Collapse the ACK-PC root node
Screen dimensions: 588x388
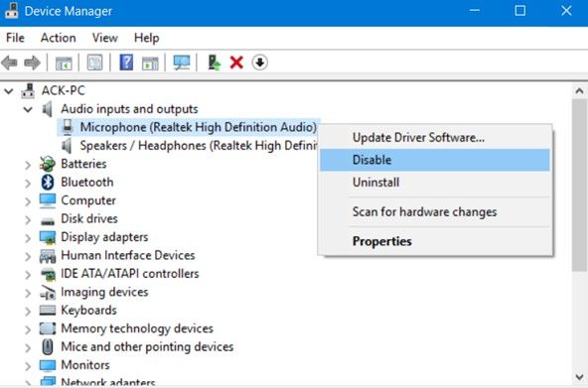coord(9,90)
